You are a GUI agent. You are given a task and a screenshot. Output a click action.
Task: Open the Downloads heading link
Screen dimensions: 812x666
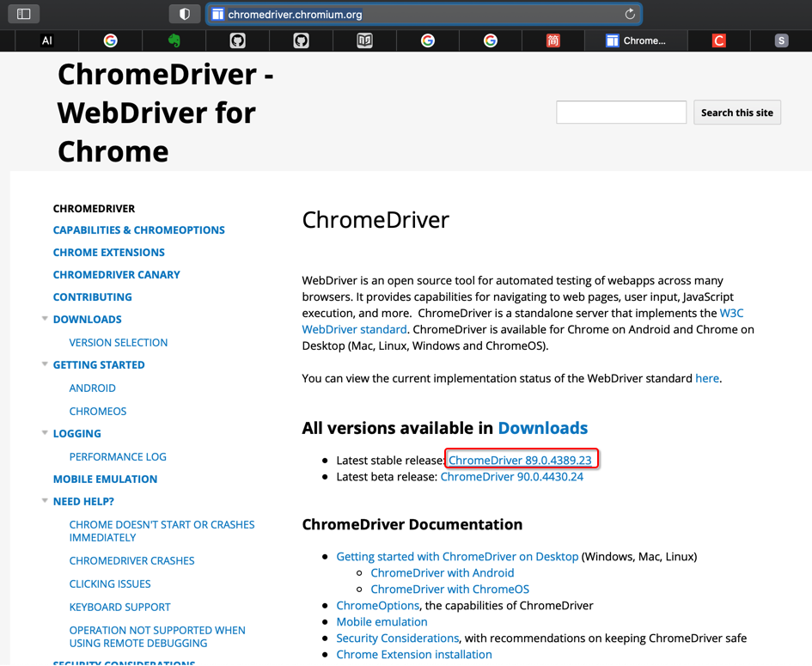543,428
